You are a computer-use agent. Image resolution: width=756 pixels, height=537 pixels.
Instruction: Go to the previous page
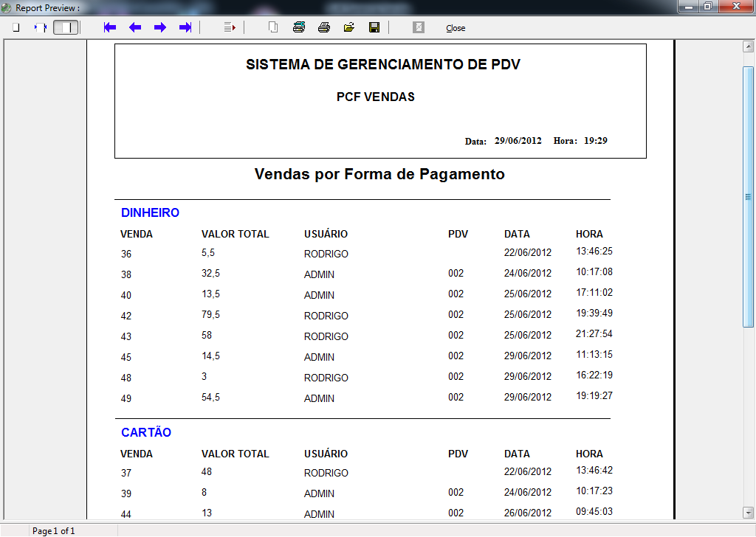pos(134,27)
